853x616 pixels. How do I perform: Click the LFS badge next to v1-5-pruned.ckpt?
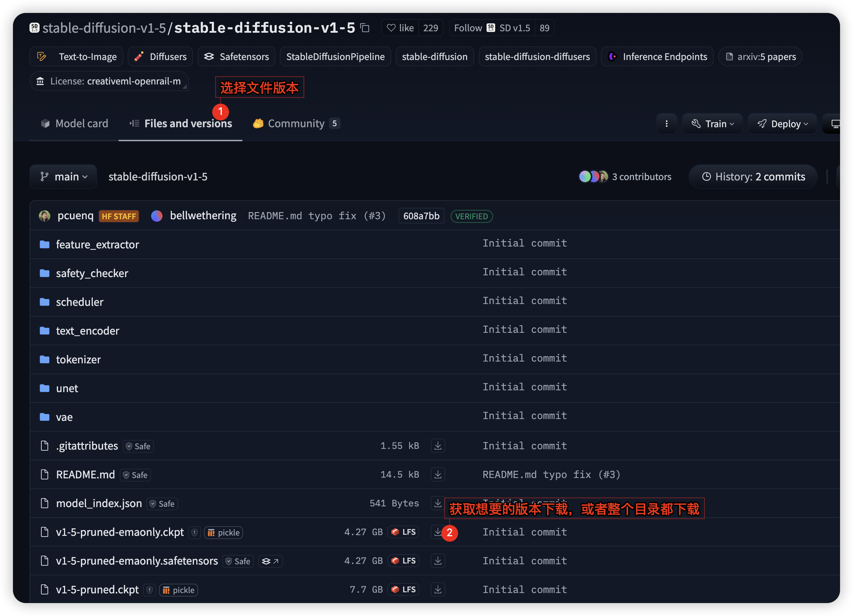(403, 589)
